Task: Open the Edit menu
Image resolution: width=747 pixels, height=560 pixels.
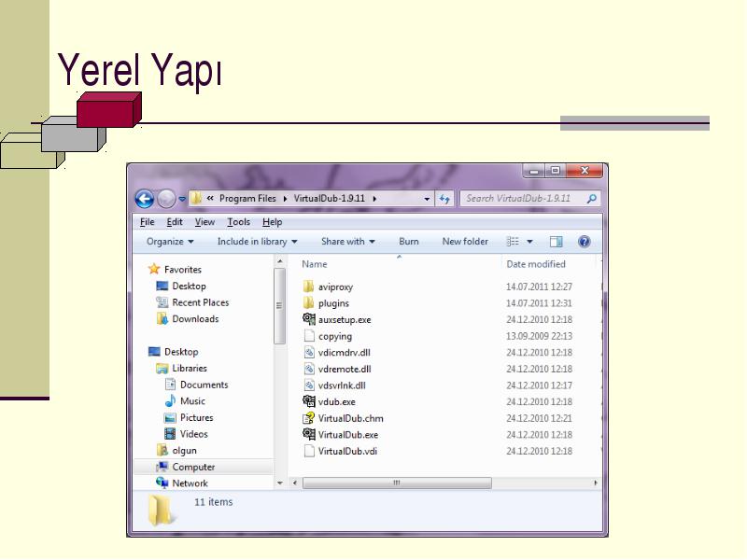Action: [175, 222]
